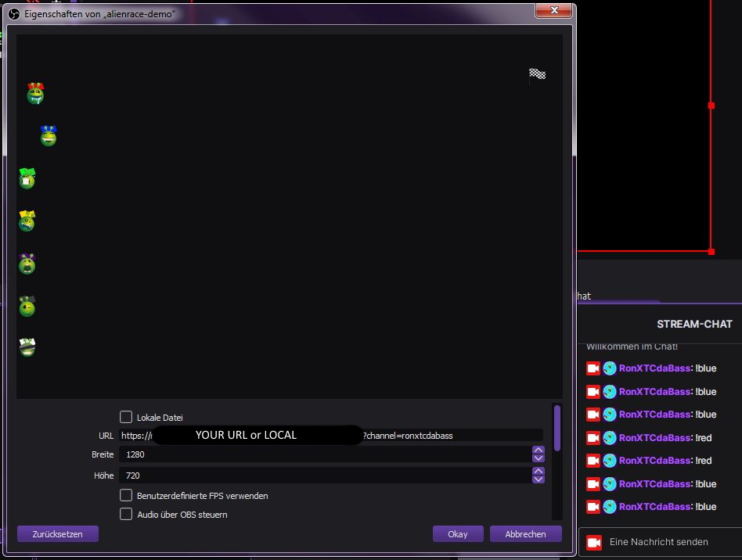Decrease the Höhe value with down arrow
This screenshot has width=742, height=560.
pos(538,479)
